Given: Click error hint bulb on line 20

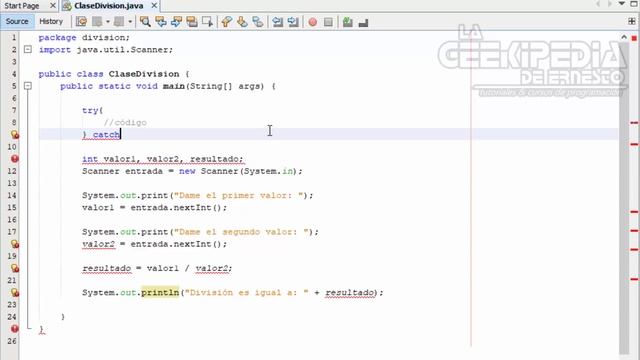Looking at the screenshot, I should click(15, 268).
